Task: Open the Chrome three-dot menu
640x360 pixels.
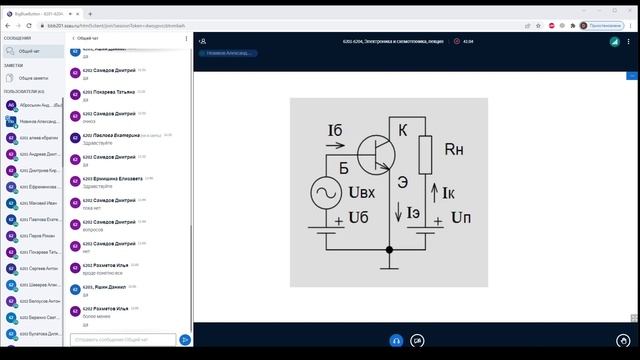Action: tap(631, 26)
